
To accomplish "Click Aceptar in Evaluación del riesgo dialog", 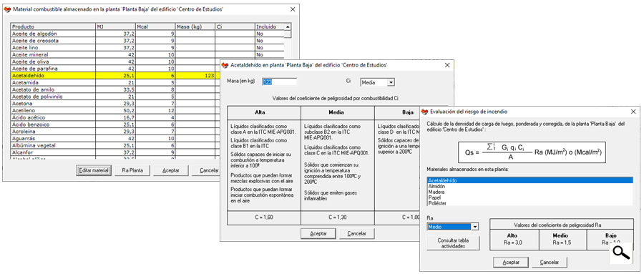I will coord(510,262).
